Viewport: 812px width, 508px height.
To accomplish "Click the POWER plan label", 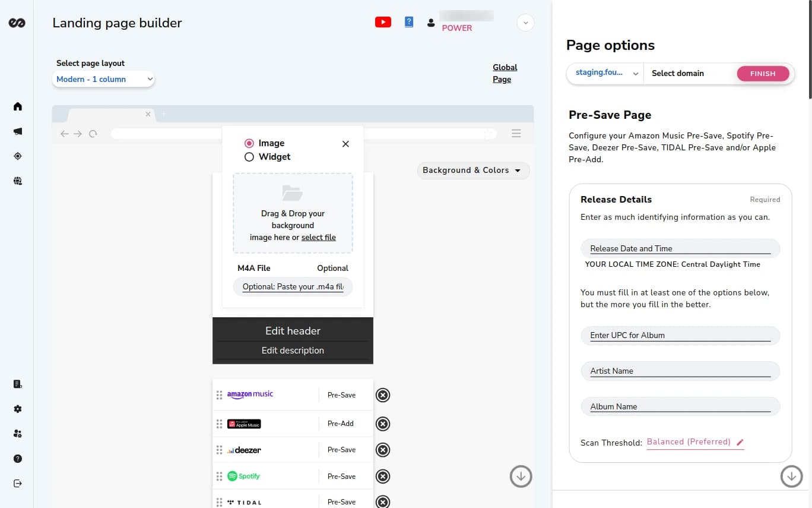I will pyautogui.click(x=457, y=28).
